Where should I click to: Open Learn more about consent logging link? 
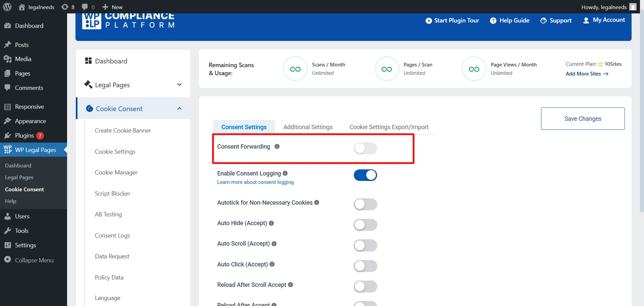[x=255, y=182]
